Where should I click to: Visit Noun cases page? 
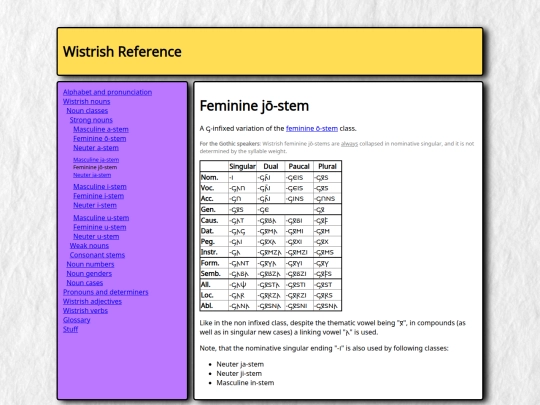click(85, 283)
